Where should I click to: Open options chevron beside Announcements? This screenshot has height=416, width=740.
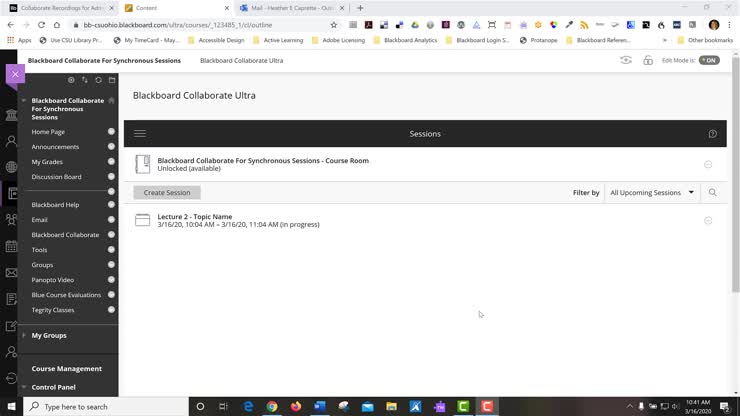tap(111, 147)
